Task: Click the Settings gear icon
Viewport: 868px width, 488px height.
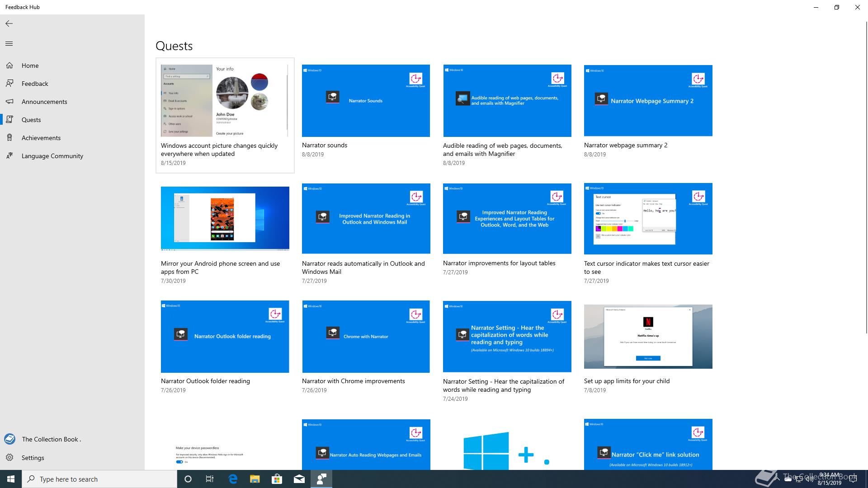Action: (9, 458)
